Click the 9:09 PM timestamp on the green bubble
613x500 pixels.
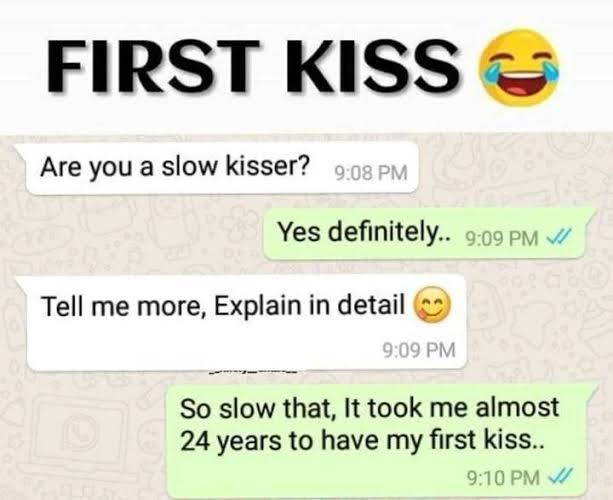tap(502, 237)
